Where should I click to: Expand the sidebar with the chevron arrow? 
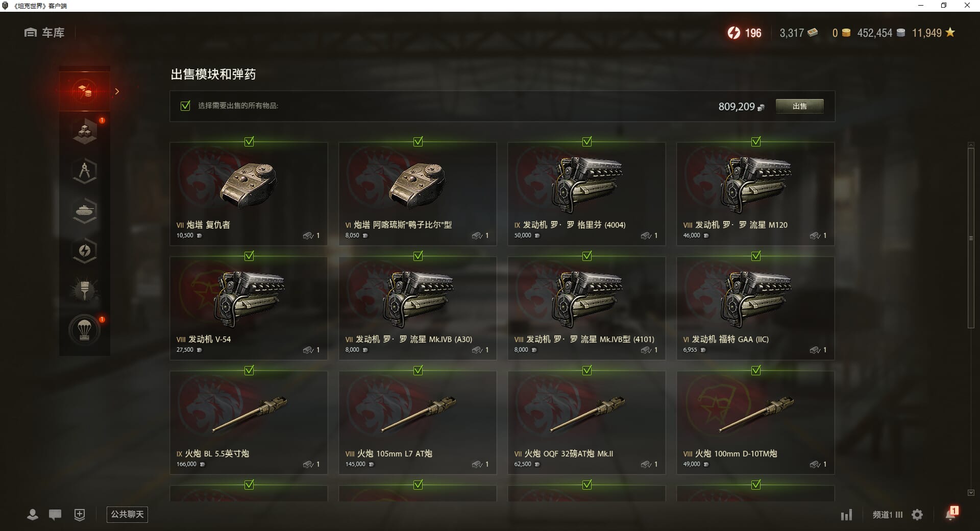click(x=117, y=91)
